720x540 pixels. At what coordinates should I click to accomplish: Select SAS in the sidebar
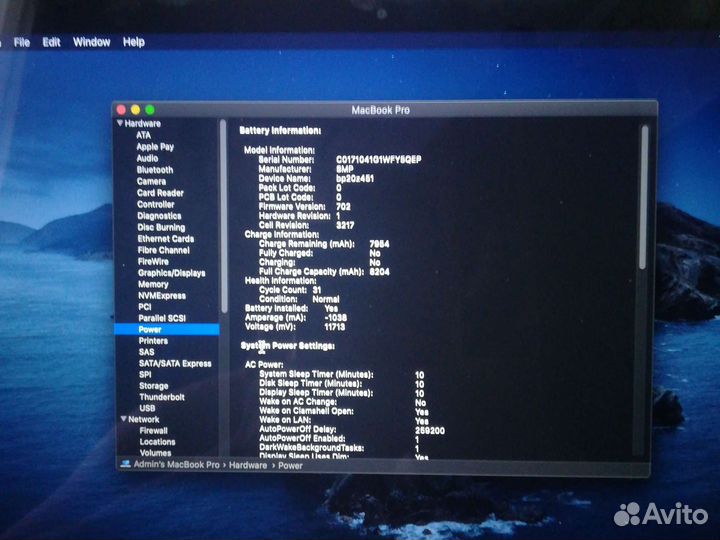point(146,352)
